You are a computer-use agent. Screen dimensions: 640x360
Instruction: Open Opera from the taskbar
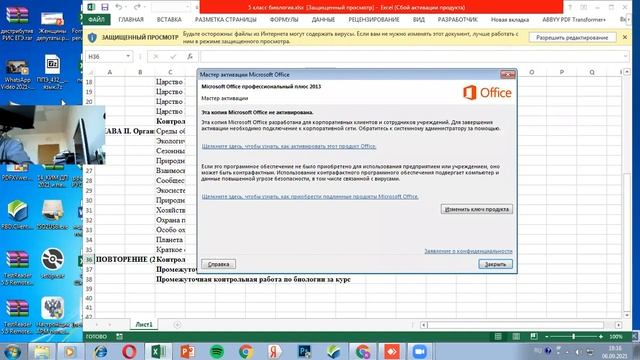[129, 351]
